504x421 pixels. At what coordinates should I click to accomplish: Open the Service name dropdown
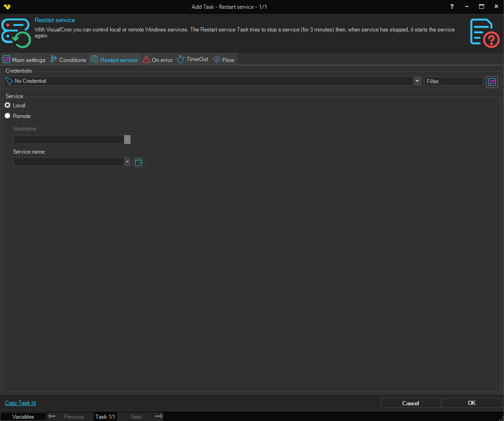pos(127,162)
